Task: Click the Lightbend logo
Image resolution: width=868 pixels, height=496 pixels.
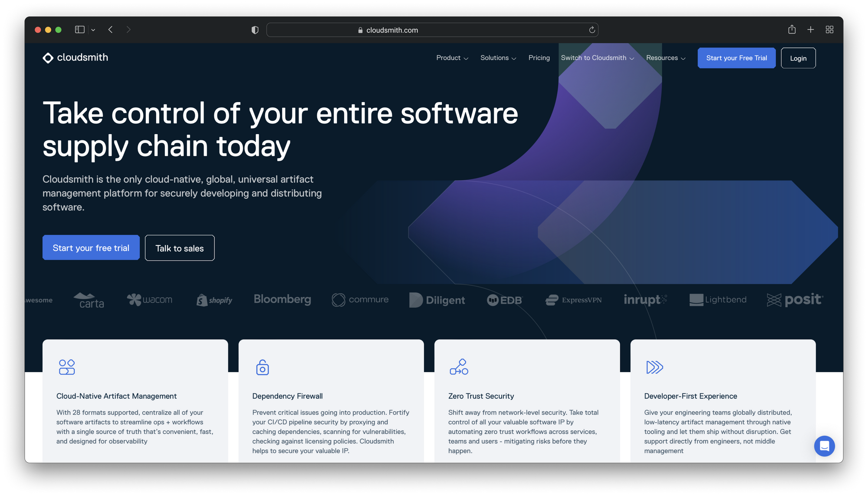Action: (718, 300)
